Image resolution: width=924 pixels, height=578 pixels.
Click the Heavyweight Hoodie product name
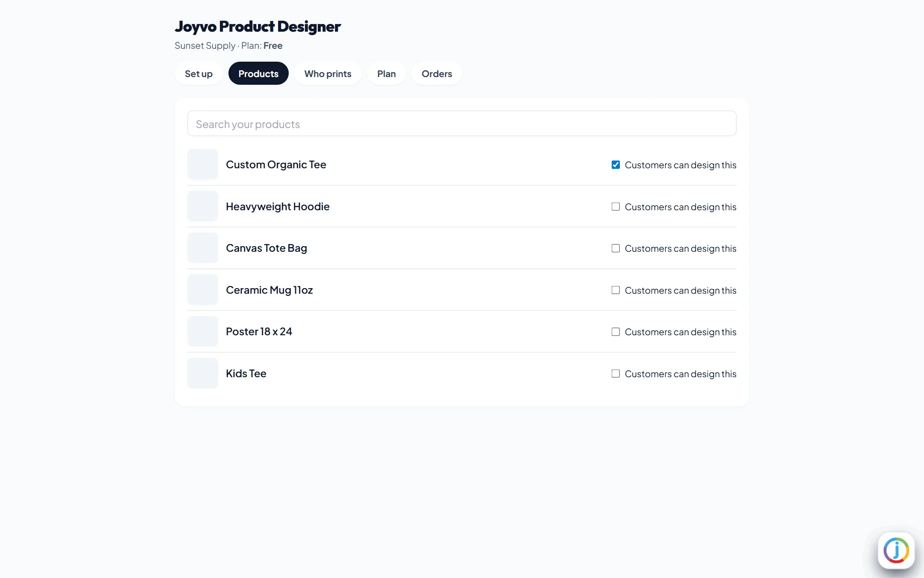278,207
